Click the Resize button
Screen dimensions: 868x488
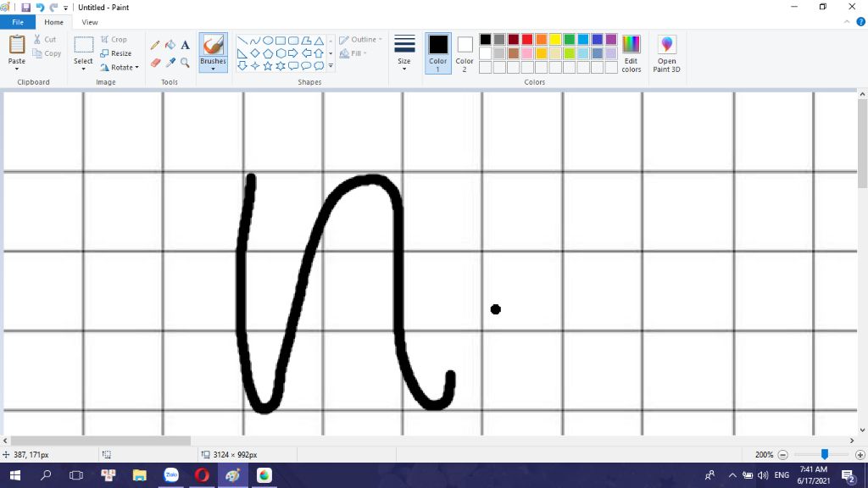coord(116,53)
